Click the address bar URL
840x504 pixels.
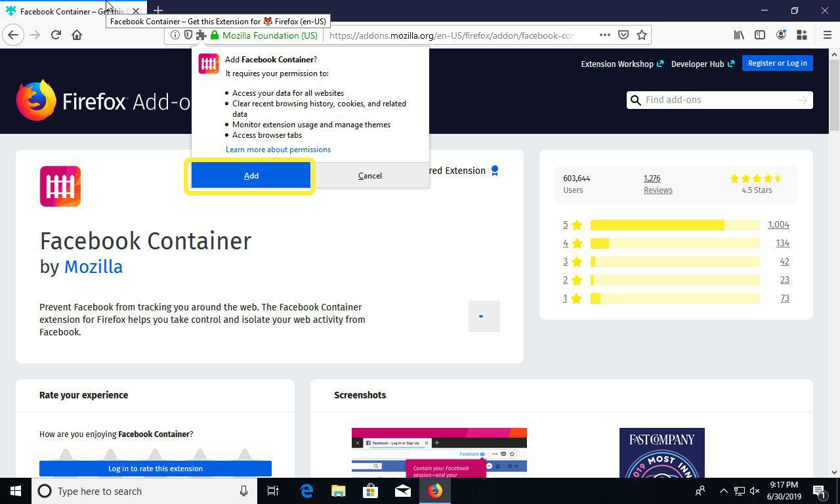451,35
